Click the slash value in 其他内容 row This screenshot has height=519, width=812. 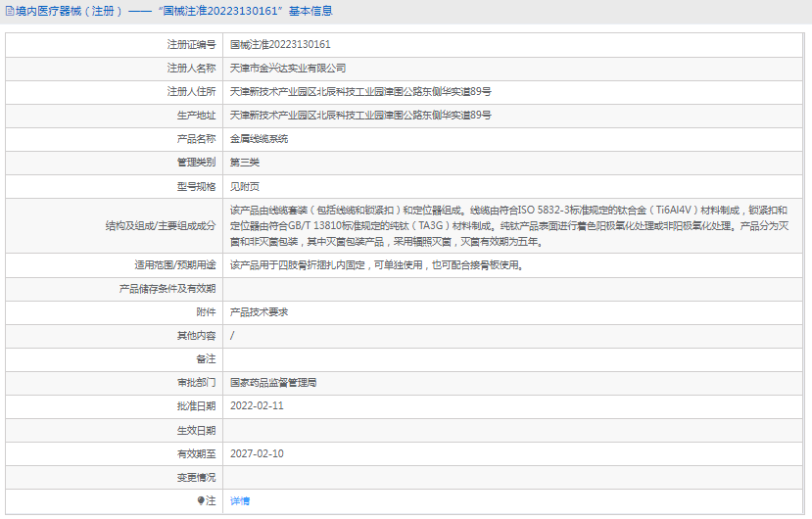[x=232, y=336]
